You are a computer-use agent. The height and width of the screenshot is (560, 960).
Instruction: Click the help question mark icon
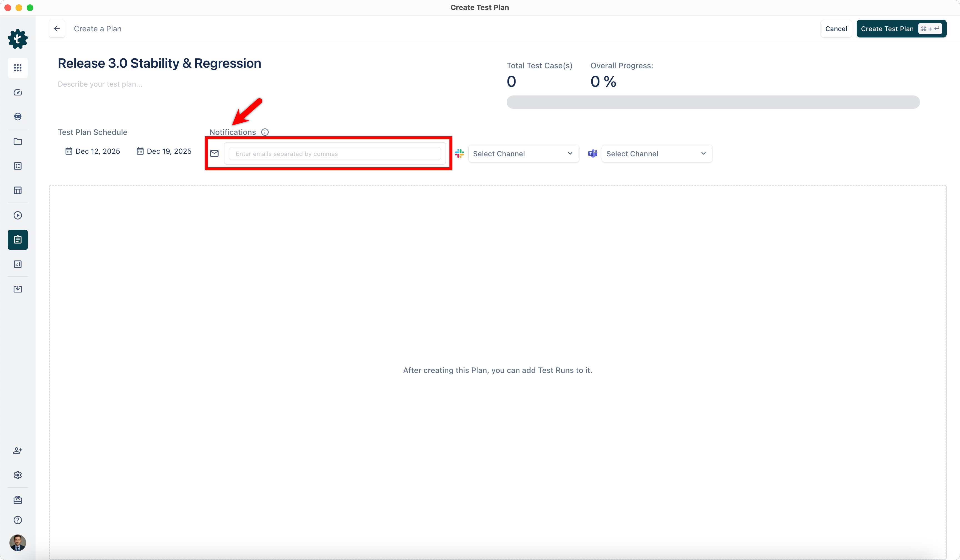click(x=17, y=520)
